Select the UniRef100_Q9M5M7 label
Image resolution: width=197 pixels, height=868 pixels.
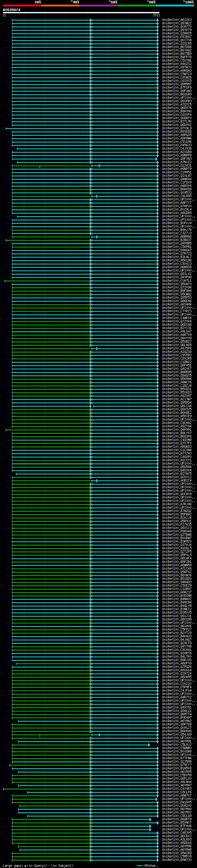coord(177,84)
